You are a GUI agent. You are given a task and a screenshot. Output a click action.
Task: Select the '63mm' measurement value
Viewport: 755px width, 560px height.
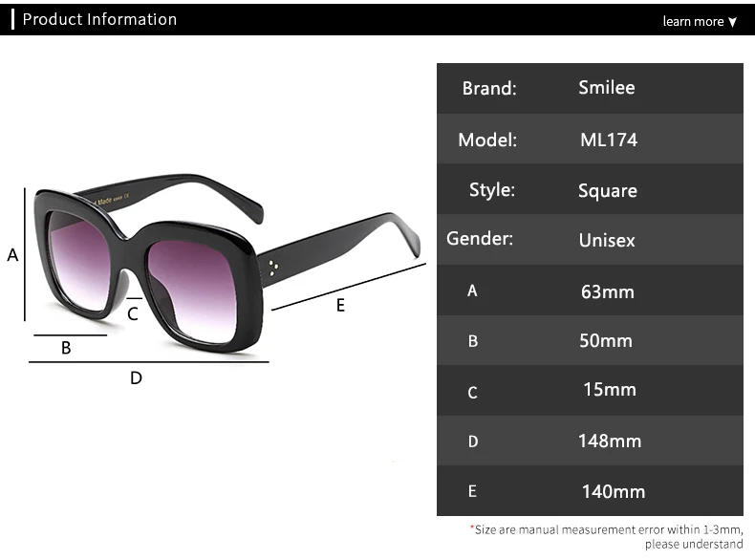click(607, 291)
